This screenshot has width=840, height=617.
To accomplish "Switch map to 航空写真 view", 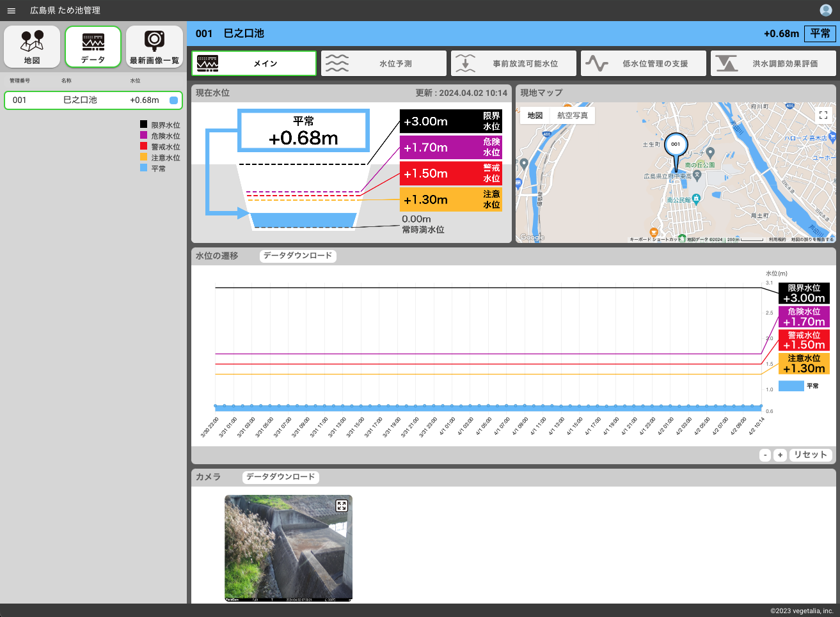I will (x=572, y=116).
